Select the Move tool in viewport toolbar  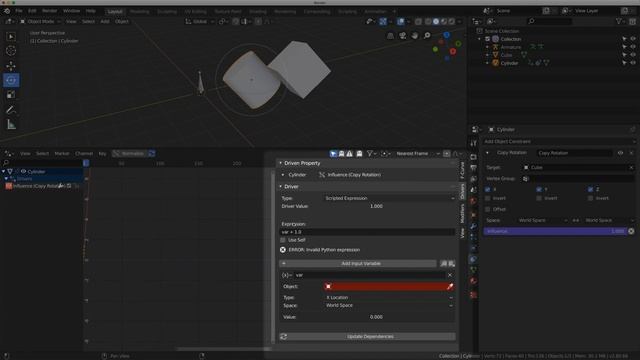click(11, 65)
